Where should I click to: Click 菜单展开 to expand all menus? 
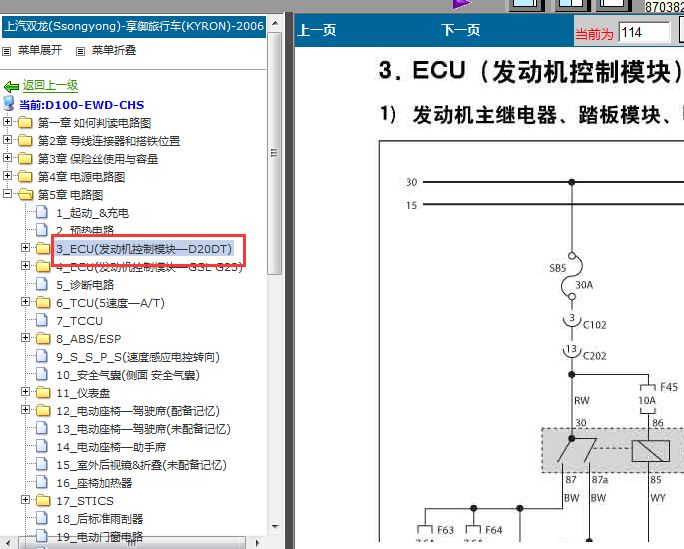tap(40, 51)
